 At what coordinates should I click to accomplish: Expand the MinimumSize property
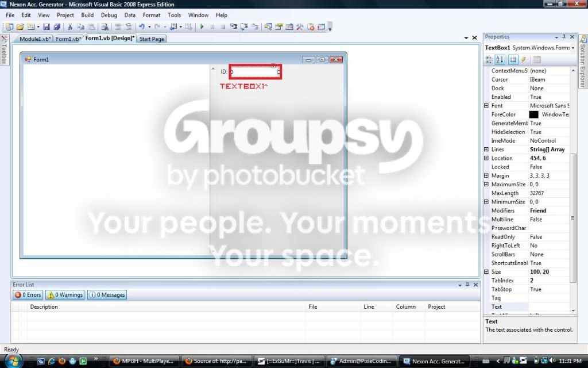pyautogui.click(x=486, y=202)
